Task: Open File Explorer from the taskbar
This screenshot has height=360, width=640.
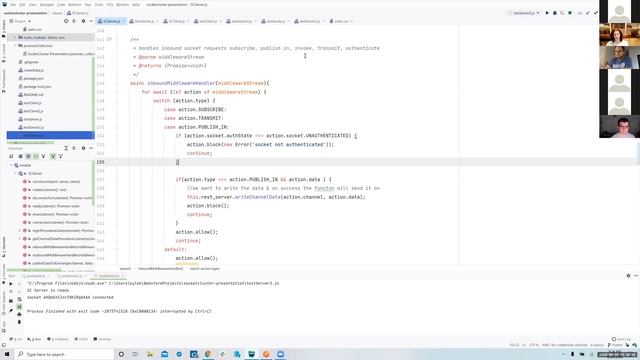Action: [150, 354]
